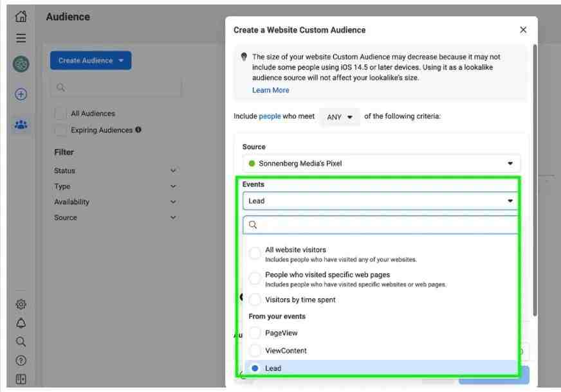
Task: Click the sidebar search magnifier icon
Action: point(21,342)
